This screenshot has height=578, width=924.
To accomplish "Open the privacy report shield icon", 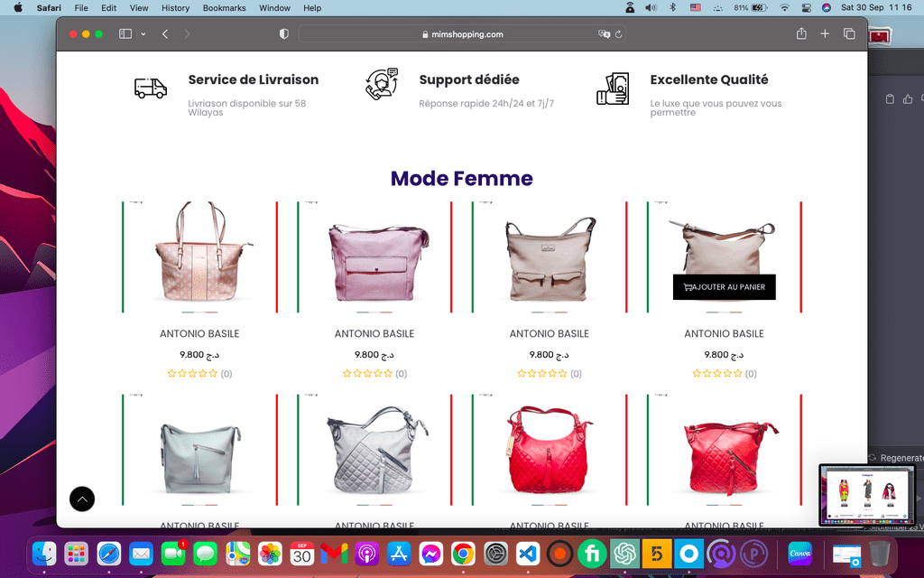I will tap(284, 34).
